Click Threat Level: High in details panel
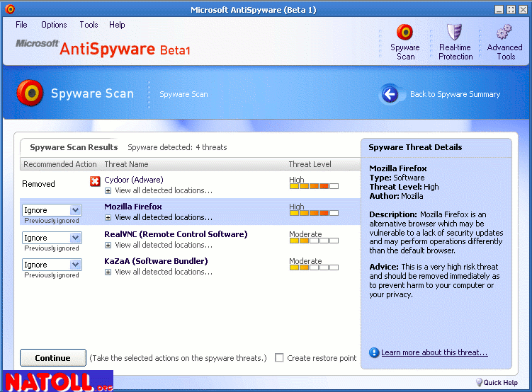The image size is (532, 392). coord(404,187)
